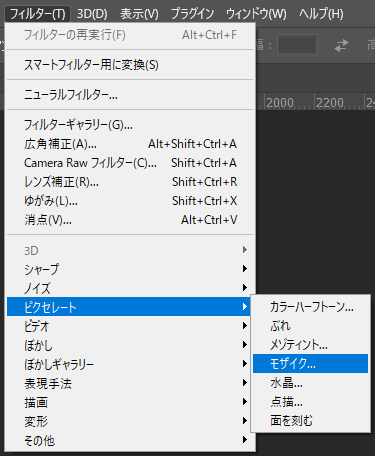Image resolution: width=375 pixels, height=456 pixels.
Task: Expand the 変形 submenu
Action: pos(129,421)
